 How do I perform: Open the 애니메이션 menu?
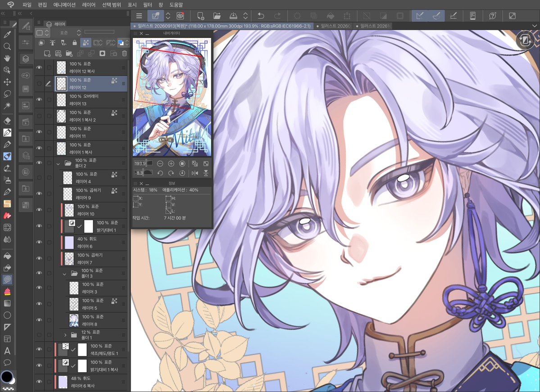pyautogui.click(x=64, y=5)
